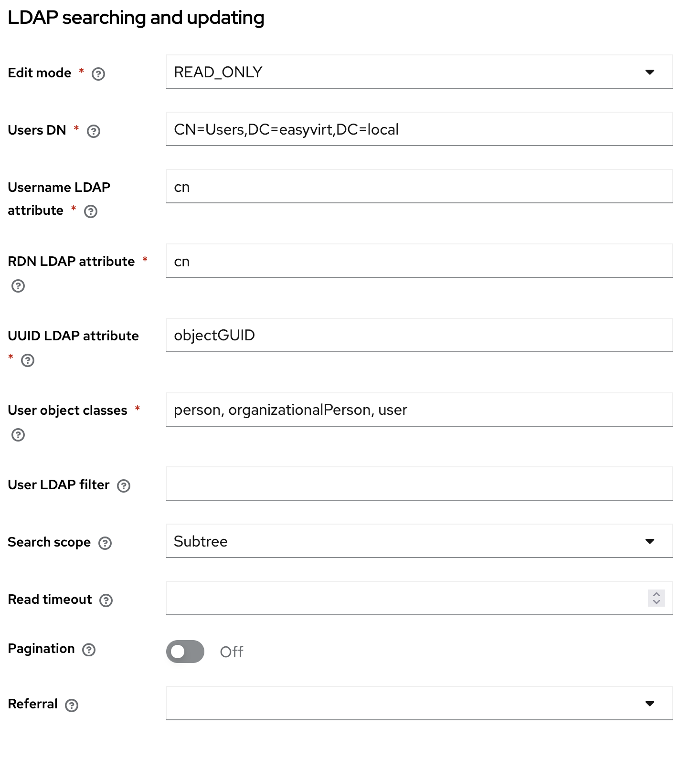Open help tooltip for UUID LDAP attribute
Image resolution: width=700 pixels, height=758 pixels.
click(x=28, y=360)
